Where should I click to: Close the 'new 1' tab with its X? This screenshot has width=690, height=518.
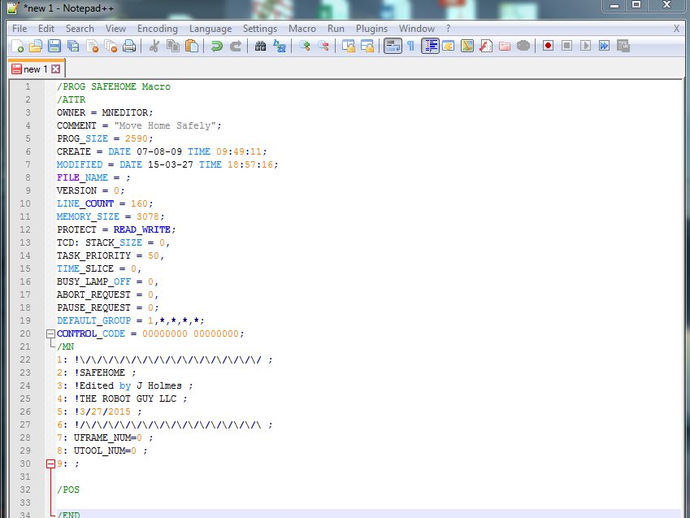click(56, 69)
